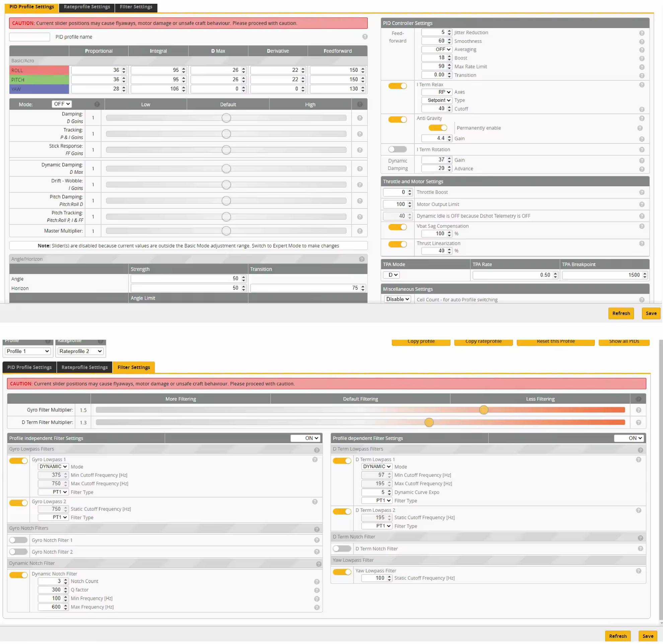Show help for Throttle Boost
This screenshot has width=663, height=644.
coord(642,192)
